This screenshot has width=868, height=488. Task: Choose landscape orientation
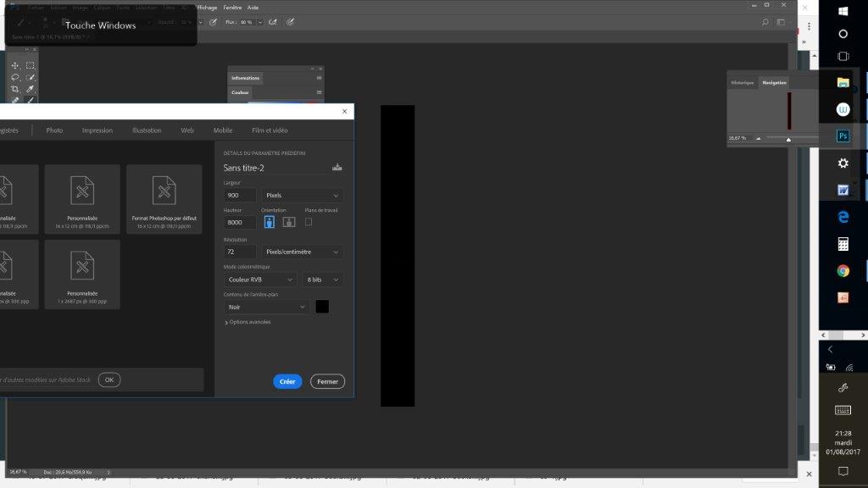289,222
